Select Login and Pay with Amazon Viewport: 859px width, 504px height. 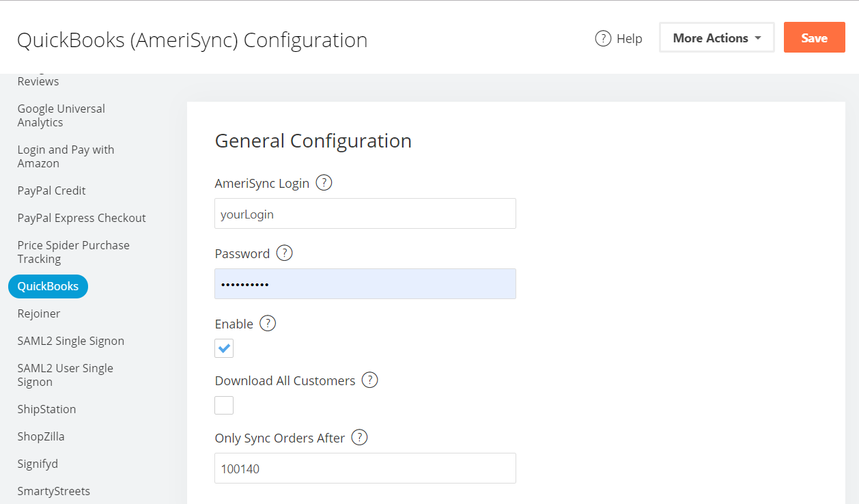[x=66, y=156]
